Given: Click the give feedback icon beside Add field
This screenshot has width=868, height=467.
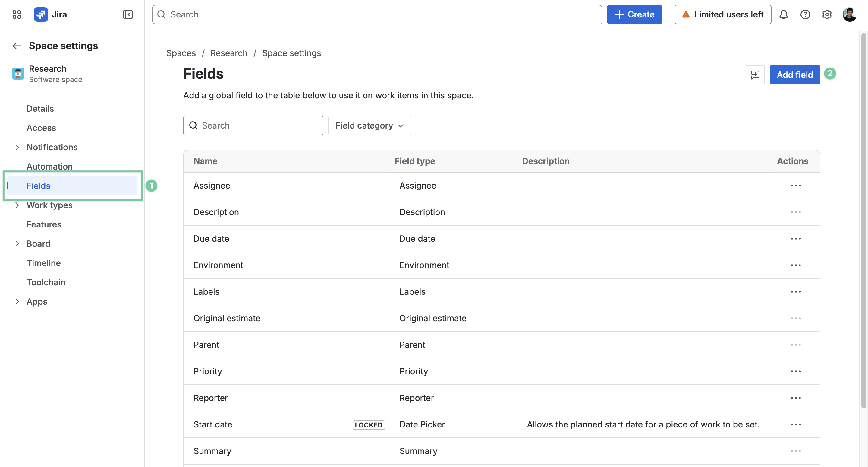Looking at the screenshot, I should coord(755,75).
